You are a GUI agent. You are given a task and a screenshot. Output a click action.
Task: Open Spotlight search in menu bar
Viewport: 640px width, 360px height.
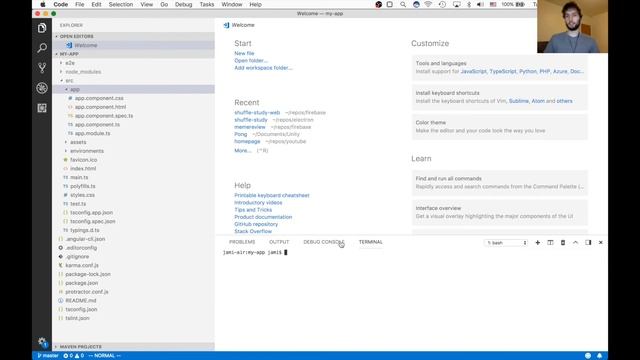coord(403,4)
